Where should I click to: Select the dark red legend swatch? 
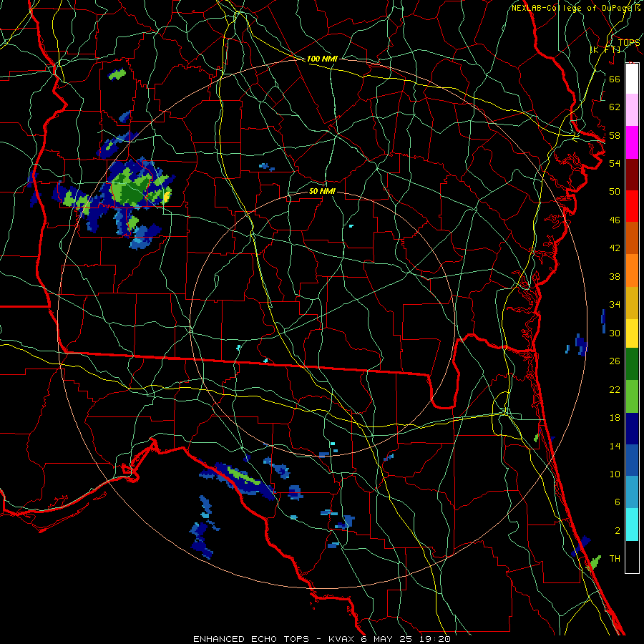click(x=632, y=175)
